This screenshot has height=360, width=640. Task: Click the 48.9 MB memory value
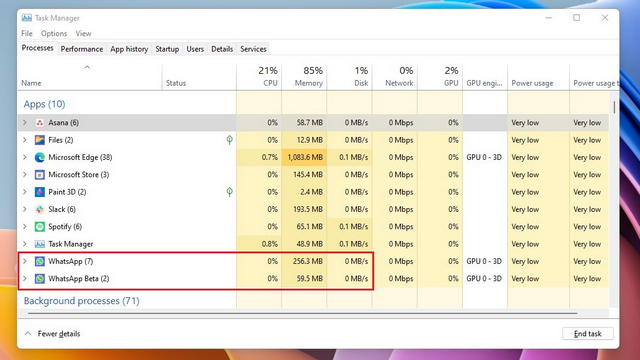pyautogui.click(x=310, y=244)
